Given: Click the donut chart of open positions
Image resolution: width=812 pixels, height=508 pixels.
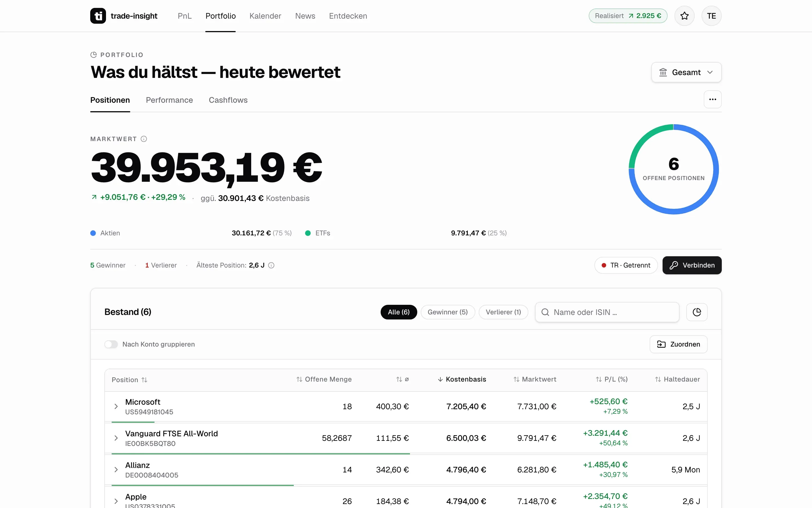Looking at the screenshot, I should tap(673, 169).
